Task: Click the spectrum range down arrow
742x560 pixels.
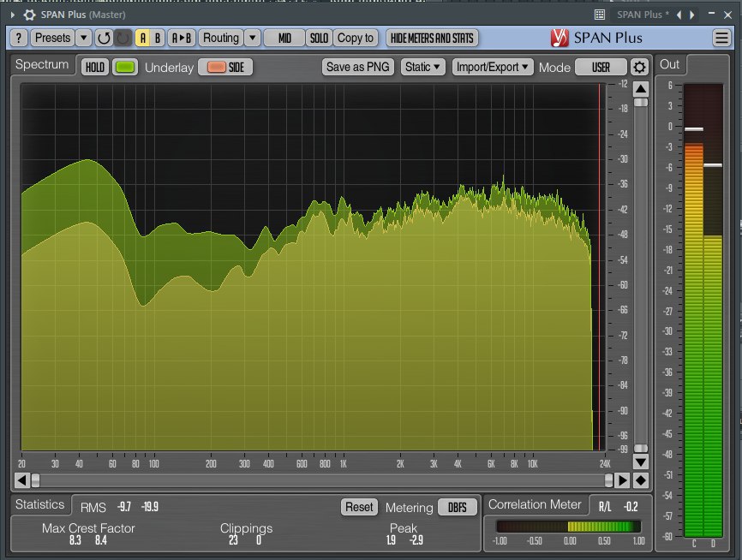Action: point(641,462)
